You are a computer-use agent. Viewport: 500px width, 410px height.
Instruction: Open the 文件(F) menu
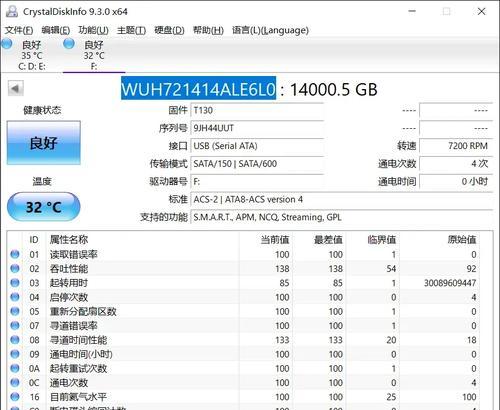click(x=19, y=30)
